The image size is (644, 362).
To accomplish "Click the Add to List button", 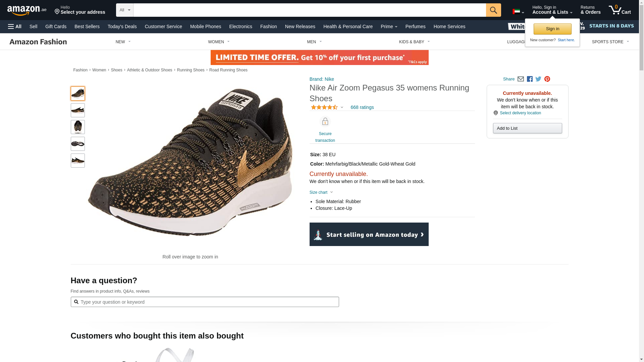I will [x=527, y=128].
